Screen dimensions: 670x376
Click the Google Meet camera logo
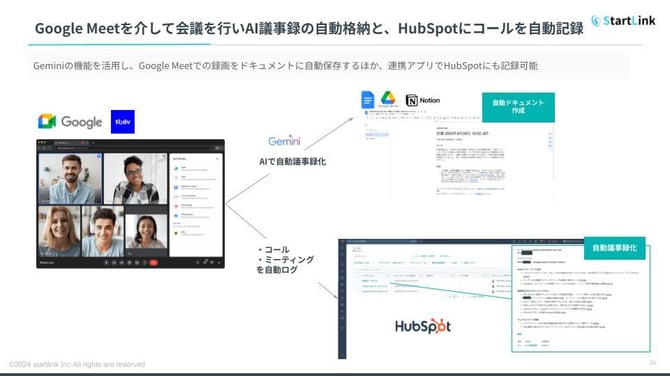coord(47,121)
